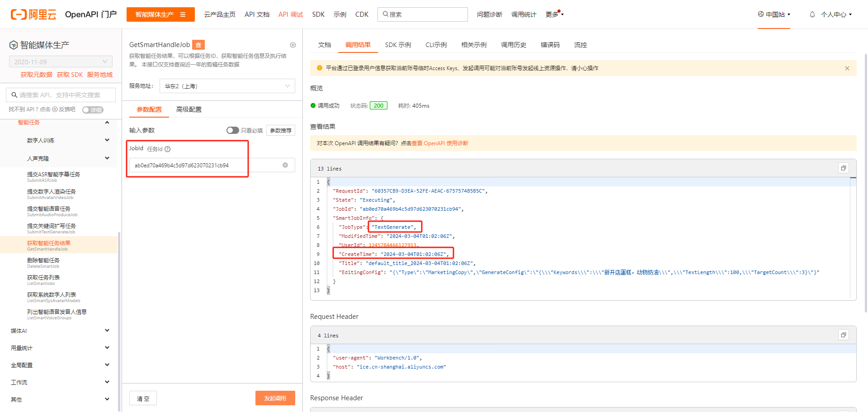Click the green 200 status code
Screen dimensions: 868x412
point(378,106)
